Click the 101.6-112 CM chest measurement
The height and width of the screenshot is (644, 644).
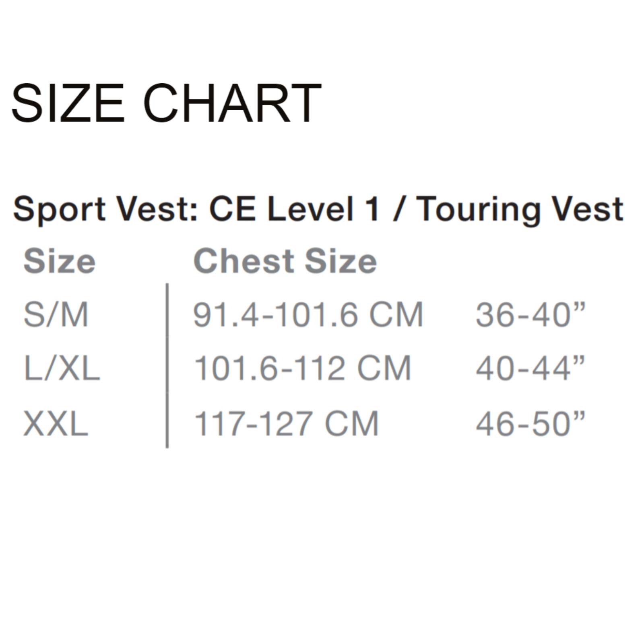pos(302,368)
